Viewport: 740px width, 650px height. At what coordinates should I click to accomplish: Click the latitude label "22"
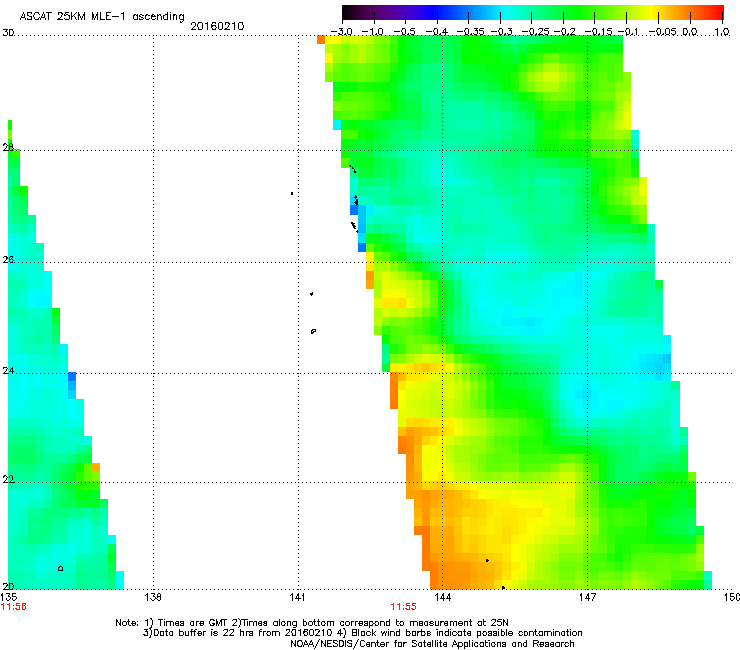(8, 479)
